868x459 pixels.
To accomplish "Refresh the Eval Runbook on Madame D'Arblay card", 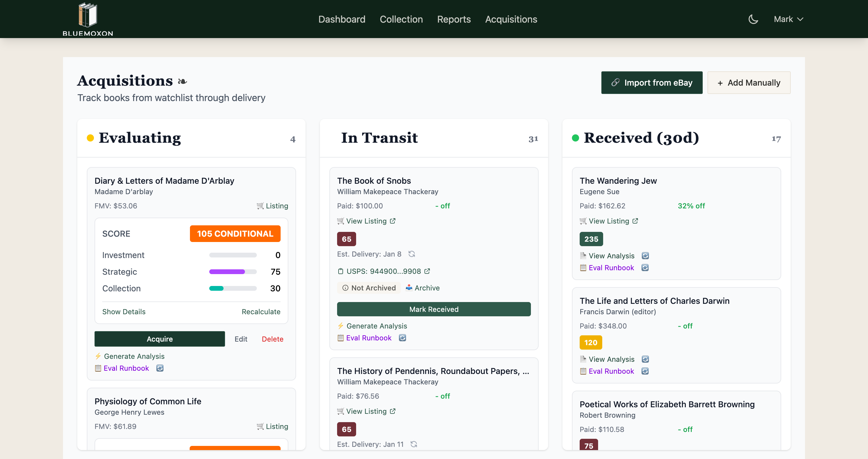I will tap(159, 368).
